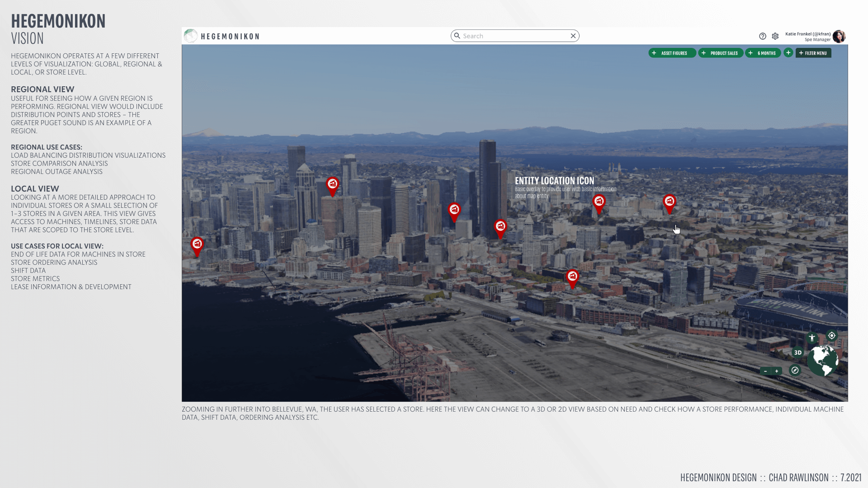Viewport: 868px width, 488px height.
Task: Select store pin beside Entity Location label
Action: [599, 202]
